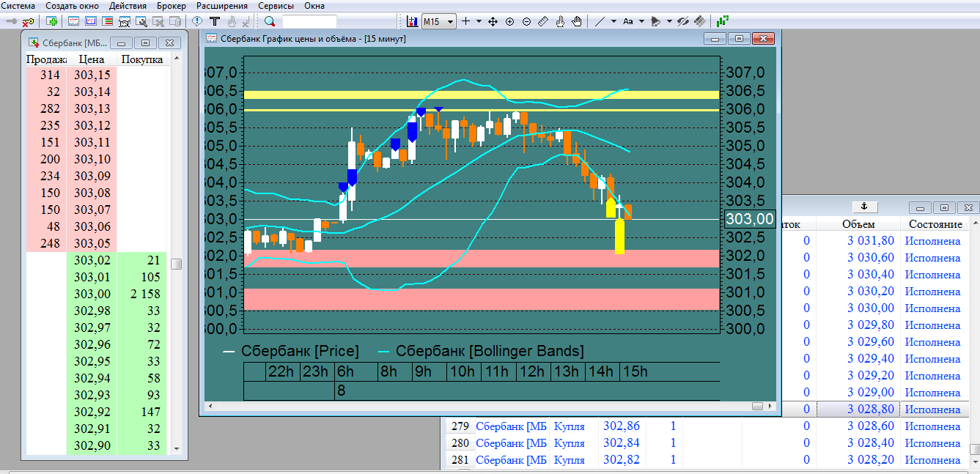Click the blue speech bubble alert icon
980x474 pixels.
196,21
